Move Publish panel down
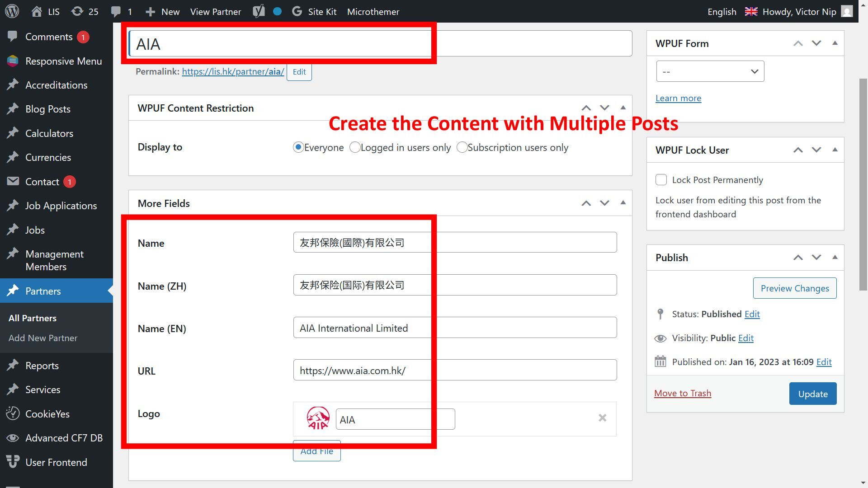Screen dimensions: 868x488 [x=816, y=257]
